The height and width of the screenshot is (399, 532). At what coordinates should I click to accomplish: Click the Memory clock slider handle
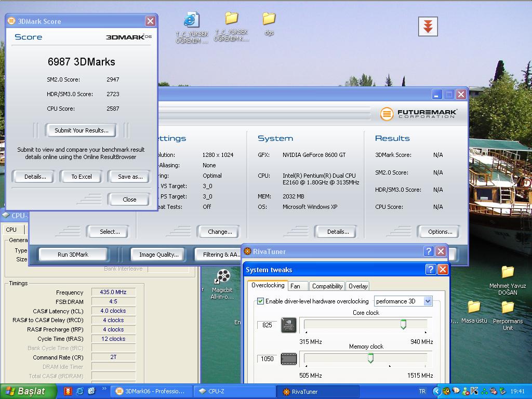coord(370,358)
